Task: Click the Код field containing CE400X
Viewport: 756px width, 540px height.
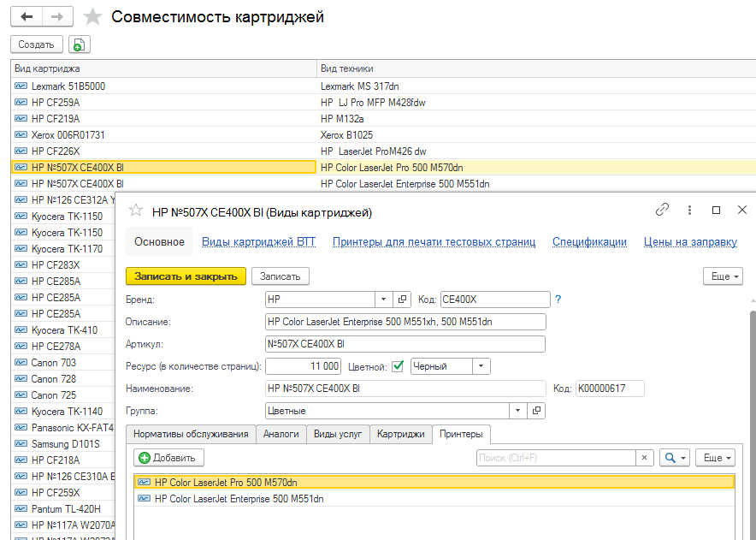Action: pos(495,300)
